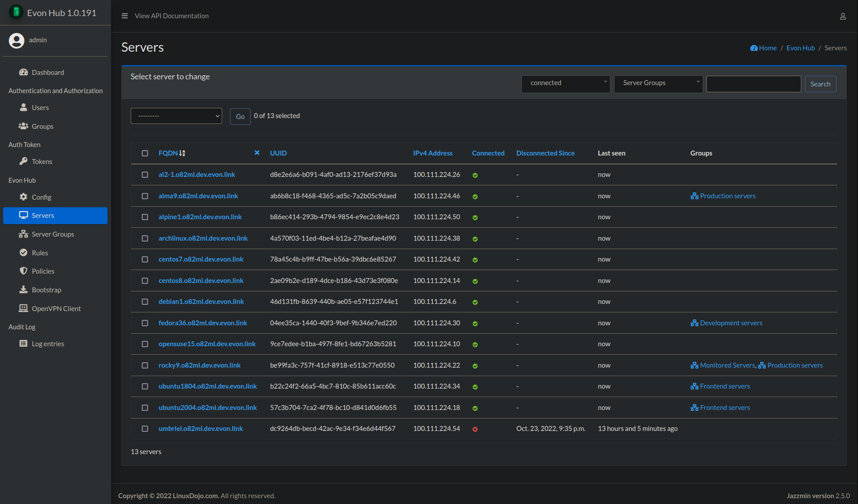858x504 pixels.
Task: Open the centos8.o82ml.dev.evon.link server
Action: click(x=201, y=281)
